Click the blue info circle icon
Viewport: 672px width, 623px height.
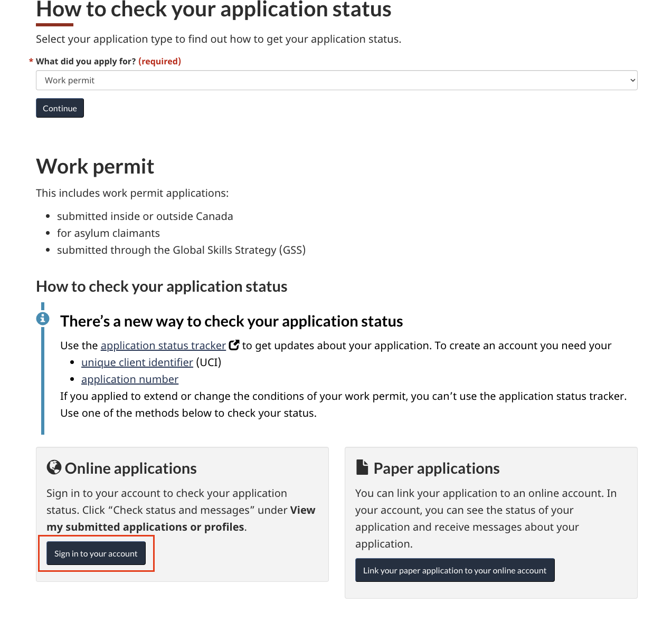43,319
